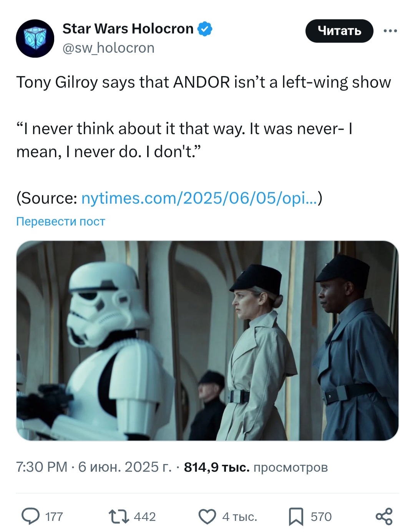Click the 442 reposts count

coord(145,517)
